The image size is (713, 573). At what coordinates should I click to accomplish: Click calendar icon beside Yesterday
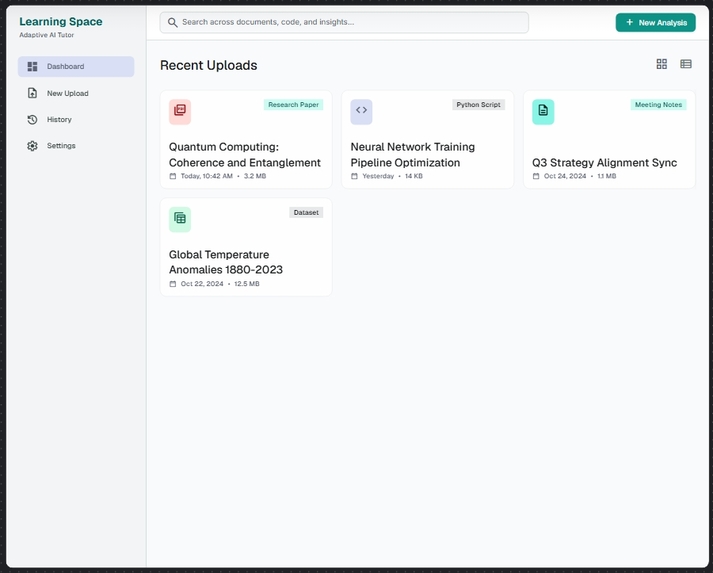(354, 176)
